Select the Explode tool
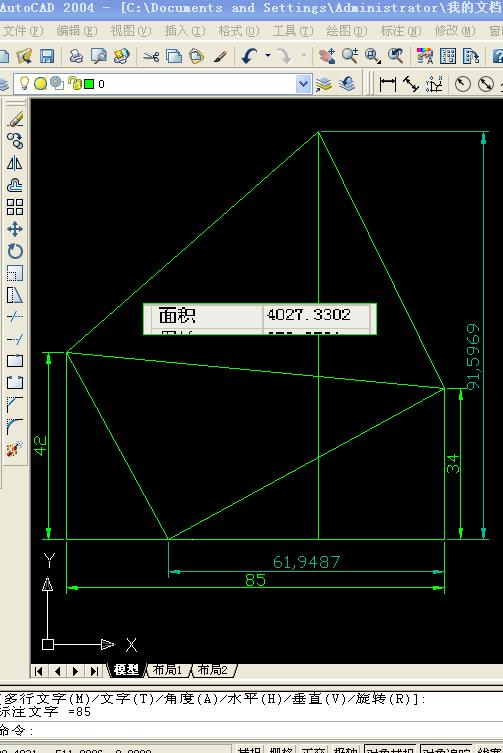The image size is (503, 753). [15, 449]
